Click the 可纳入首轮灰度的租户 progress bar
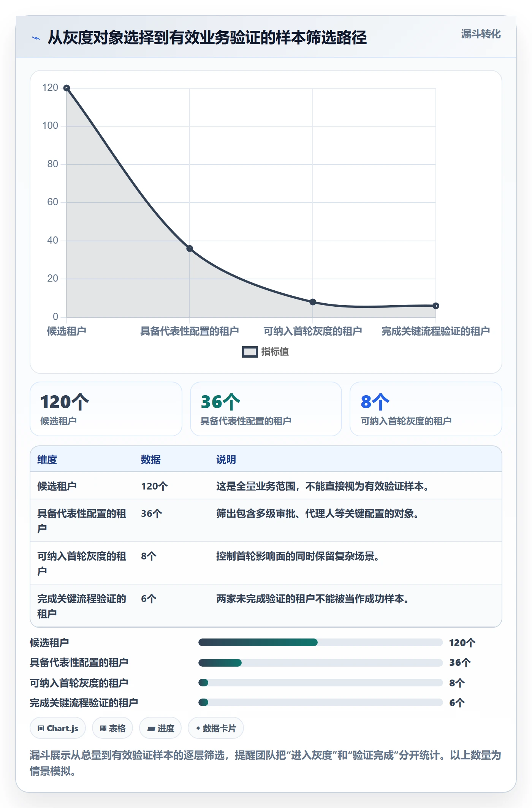Viewport: 532px width, 808px height. coord(320,683)
